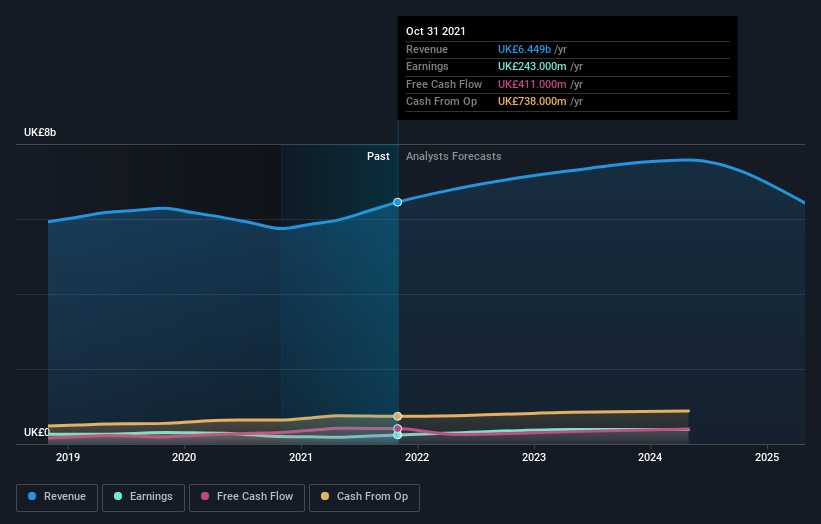The height and width of the screenshot is (524, 821).
Task: Toggle the Earnings legend button
Action: [143, 497]
